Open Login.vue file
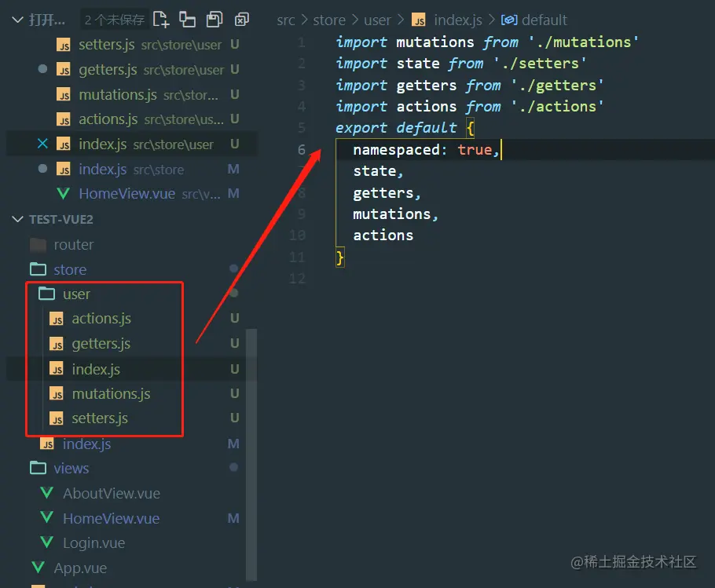This screenshot has width=715, height=588. point(93,543)
